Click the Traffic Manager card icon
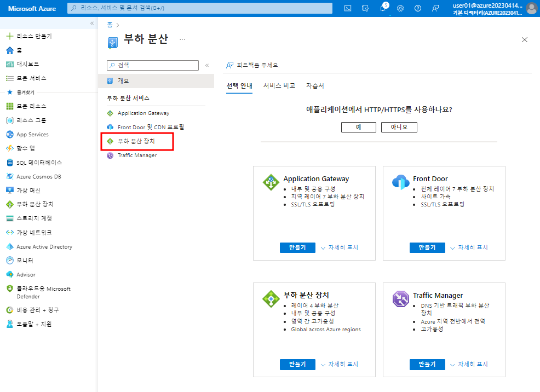This screenshot has height=392, width=540. tap(401, 298)
